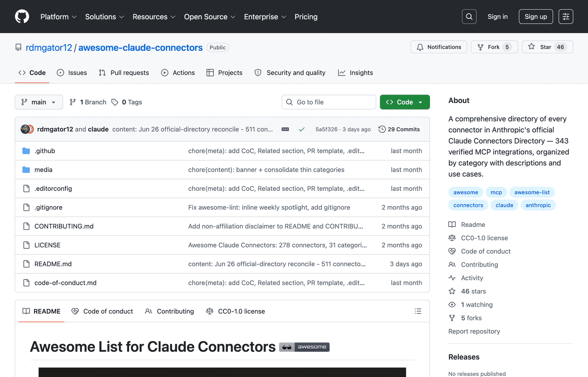
Task: Click the book icon beside Readme
Action: click(452, 225)
